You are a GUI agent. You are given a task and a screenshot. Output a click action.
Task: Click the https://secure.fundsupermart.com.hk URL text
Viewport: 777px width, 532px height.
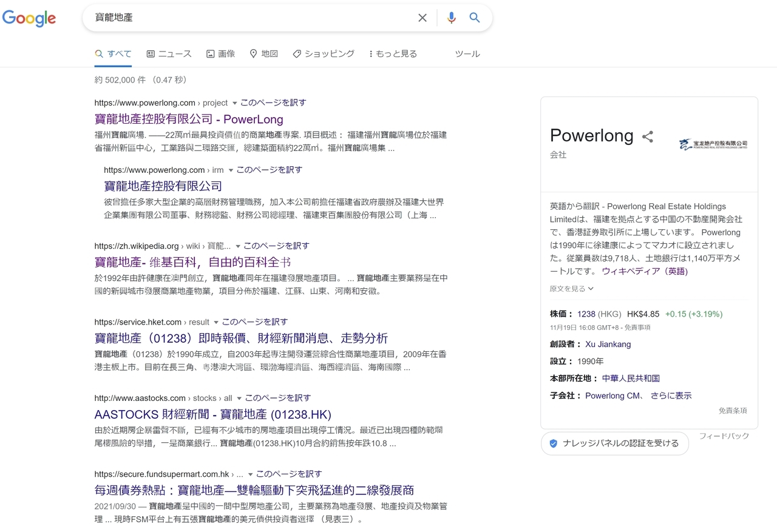coord(161,474)
